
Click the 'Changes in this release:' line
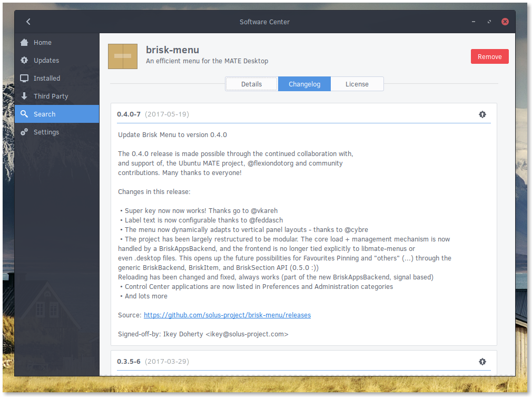tap(154, 192)
